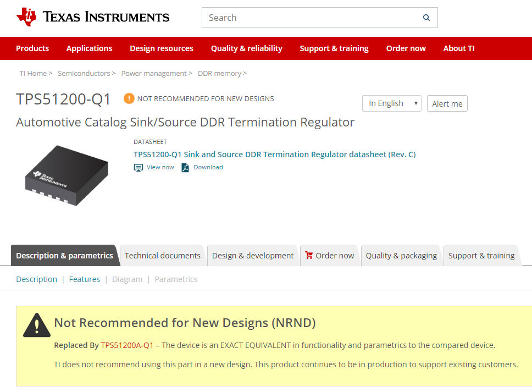The width and height of the screenshot is (532, 392).
Task: Jump to the Description section
Action: pyautogui.click(x=37, y=279)
